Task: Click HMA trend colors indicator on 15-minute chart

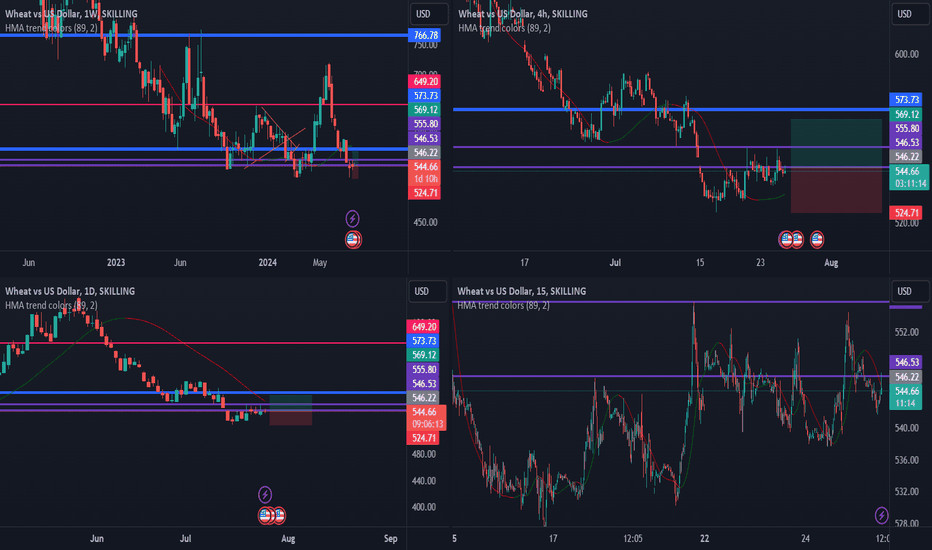Action: tap(504, 304)
